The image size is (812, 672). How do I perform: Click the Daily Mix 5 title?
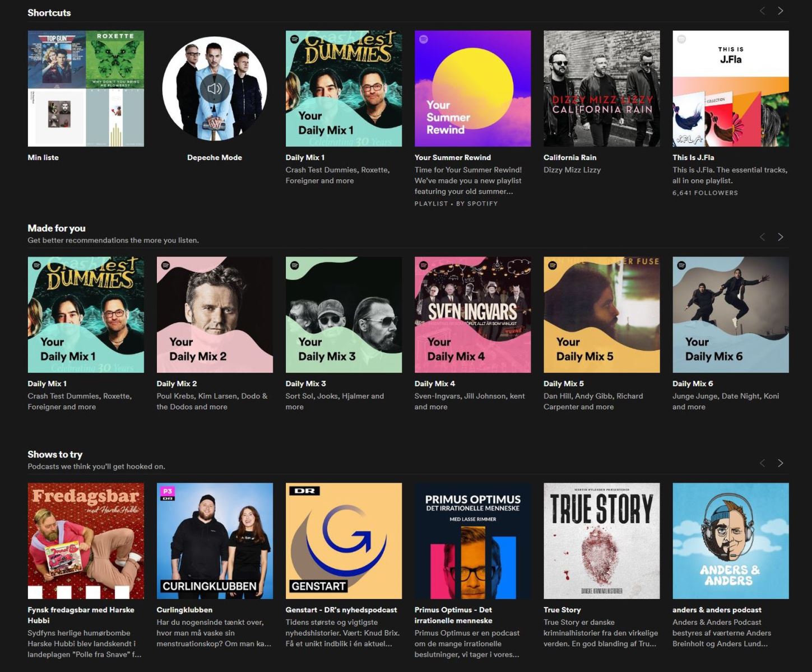[x=564, y=384]
